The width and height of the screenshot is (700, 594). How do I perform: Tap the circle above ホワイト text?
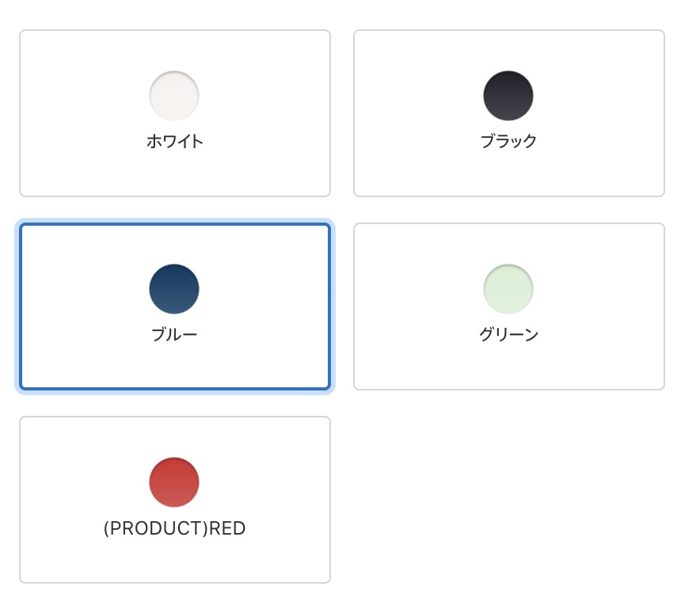tap(174, 96)
